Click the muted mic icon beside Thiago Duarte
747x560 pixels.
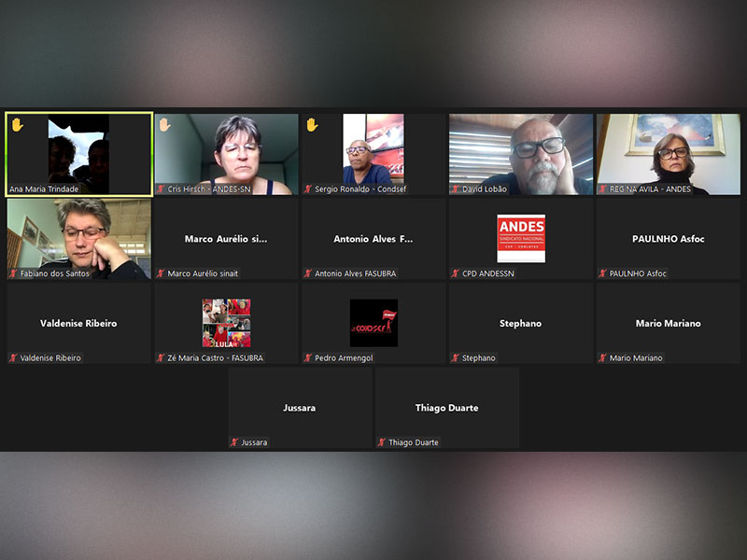[x=382, y=442]
